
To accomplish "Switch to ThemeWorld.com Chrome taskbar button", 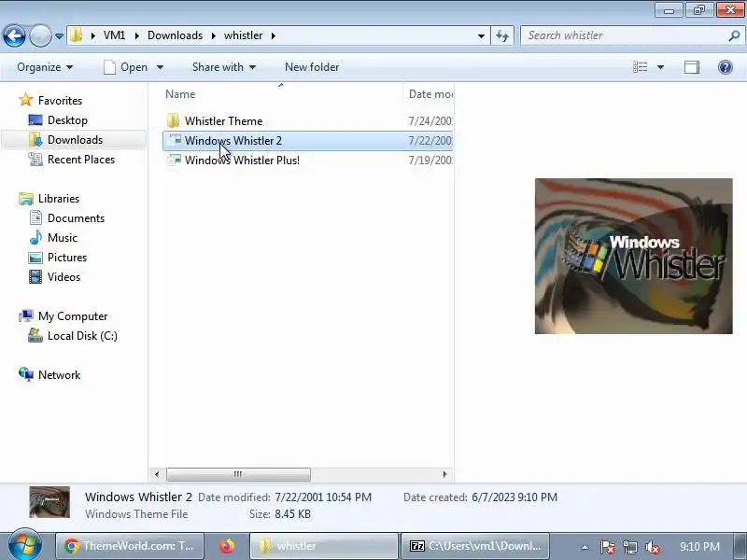I will click(x=130, y=546).
